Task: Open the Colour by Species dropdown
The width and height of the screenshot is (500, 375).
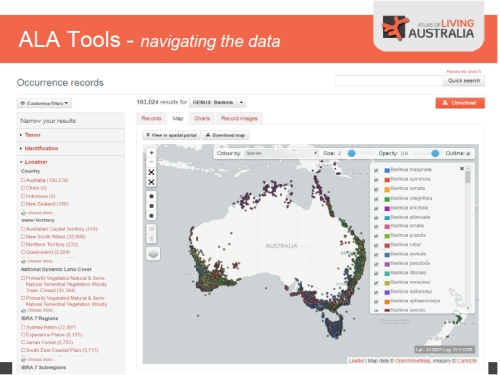Action: 281,153
